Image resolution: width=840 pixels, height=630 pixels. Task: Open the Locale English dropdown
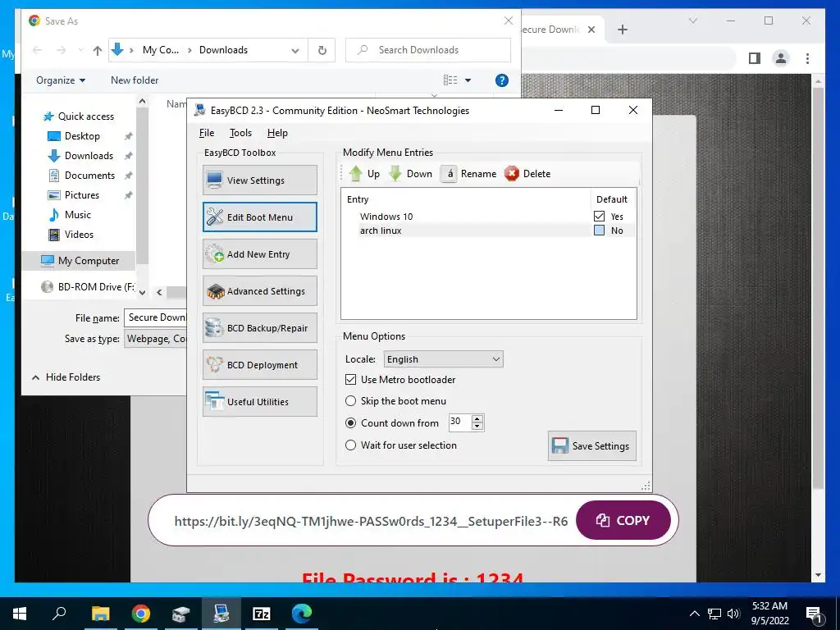click(x=443, y=359)
